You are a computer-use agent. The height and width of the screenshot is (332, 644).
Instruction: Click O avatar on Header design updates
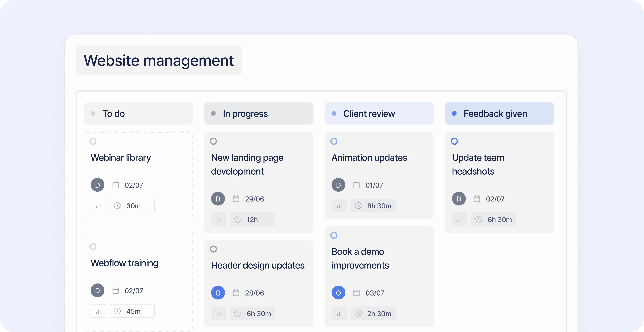tap(218, 293)
